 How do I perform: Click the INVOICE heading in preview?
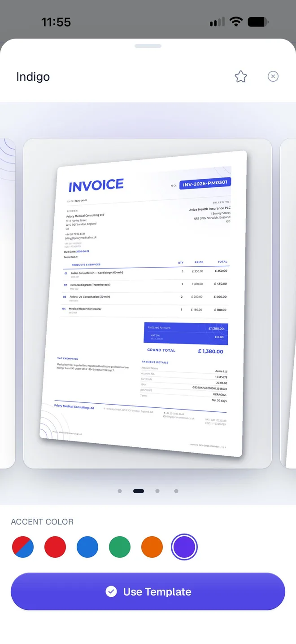(96, 185)
